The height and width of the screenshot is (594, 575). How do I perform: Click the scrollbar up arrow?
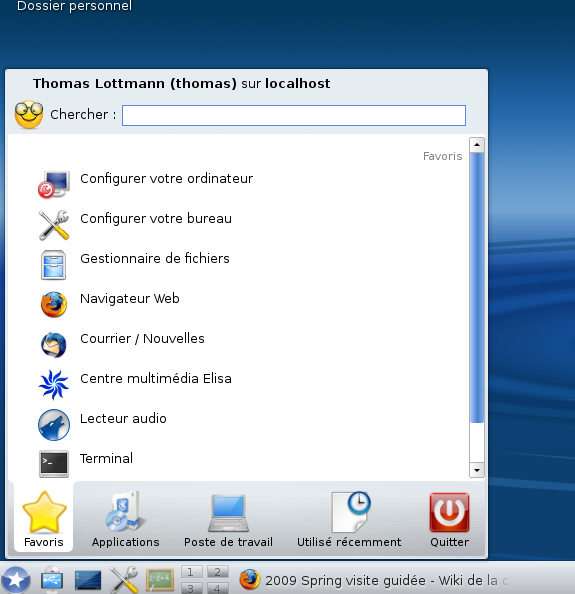click(x=477, y=145)
